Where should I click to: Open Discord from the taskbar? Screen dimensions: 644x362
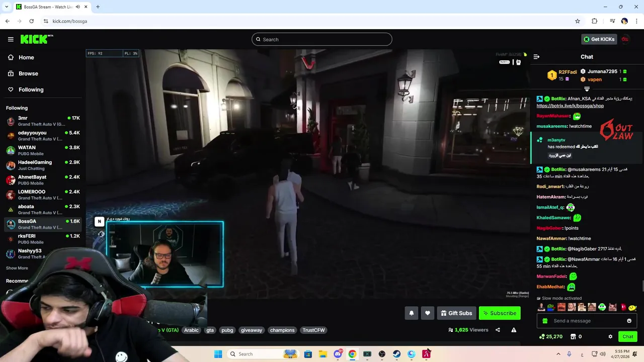(x=338, y=354)
